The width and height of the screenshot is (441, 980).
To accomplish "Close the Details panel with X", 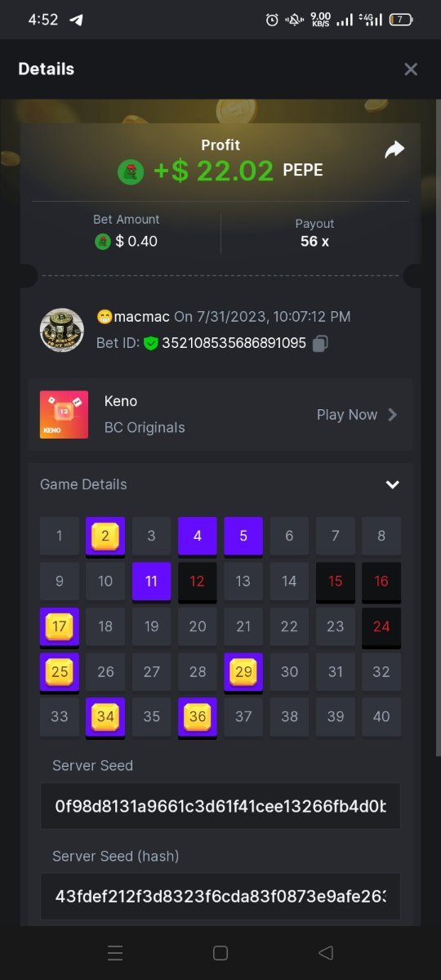I will [x=411, y=69].
